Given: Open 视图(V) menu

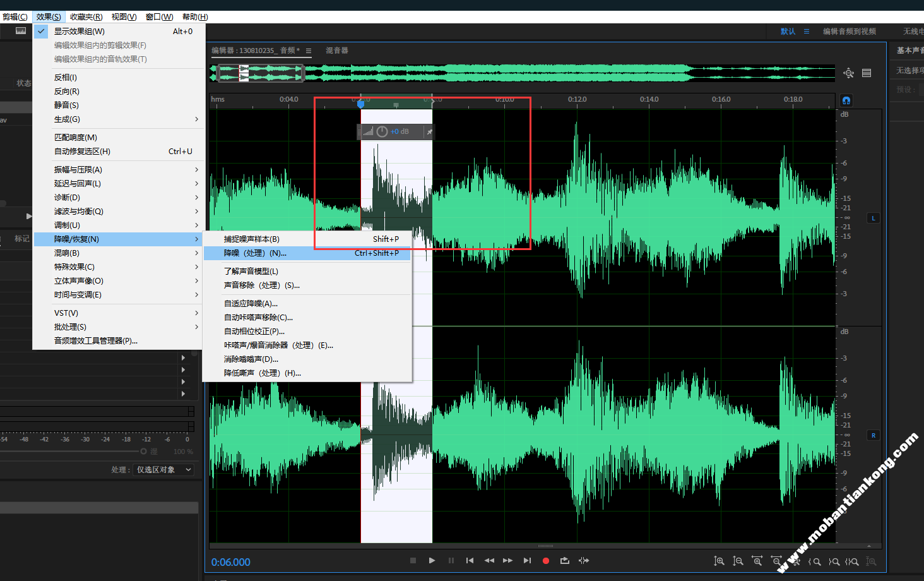Looking at the screenshot, I should (x=124, y=16).
